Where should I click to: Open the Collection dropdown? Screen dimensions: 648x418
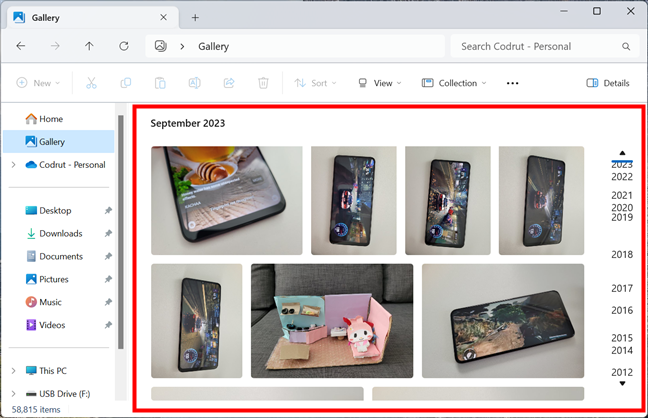[454, 83]
